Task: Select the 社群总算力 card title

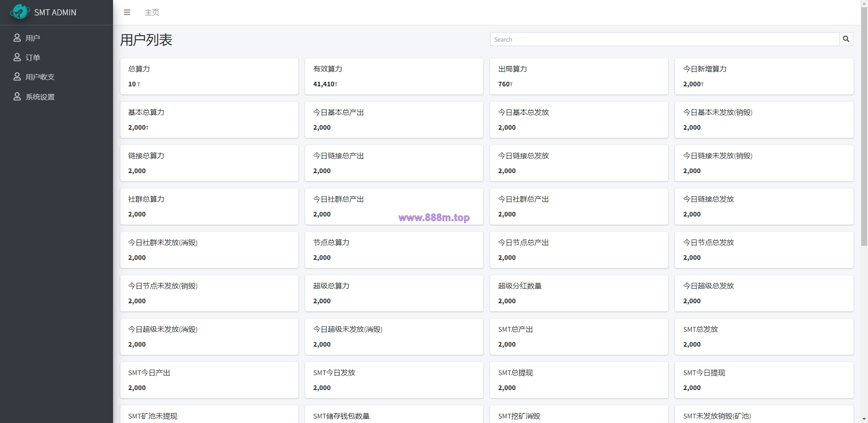Action: pyautogui.click(x=146, y=199)
